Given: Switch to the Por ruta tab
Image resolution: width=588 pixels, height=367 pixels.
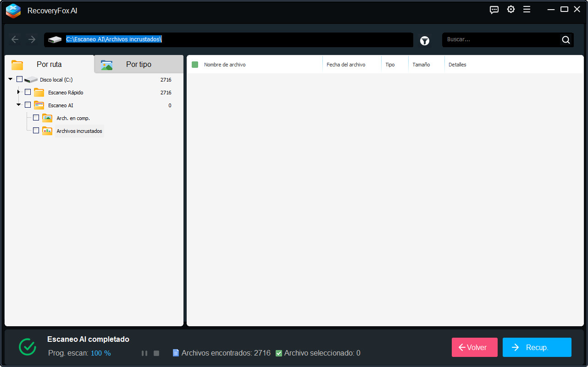Looking at the screenshot, I should click(49, 64).
